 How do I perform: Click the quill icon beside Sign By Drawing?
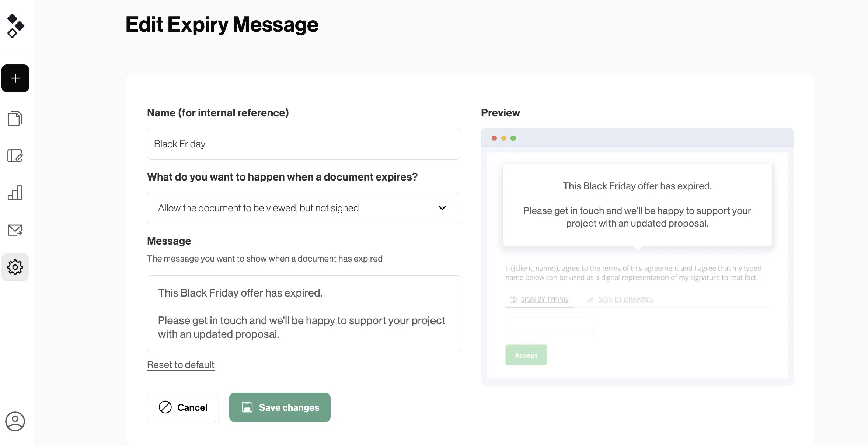pos(590,299)
